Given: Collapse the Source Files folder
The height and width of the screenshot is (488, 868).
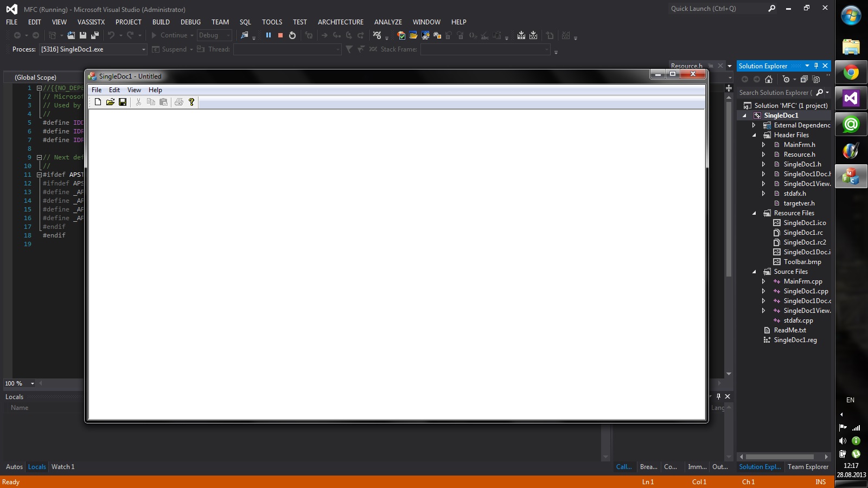Looking at the screenshot, I should pyautogui.click(x=754, y=272).
